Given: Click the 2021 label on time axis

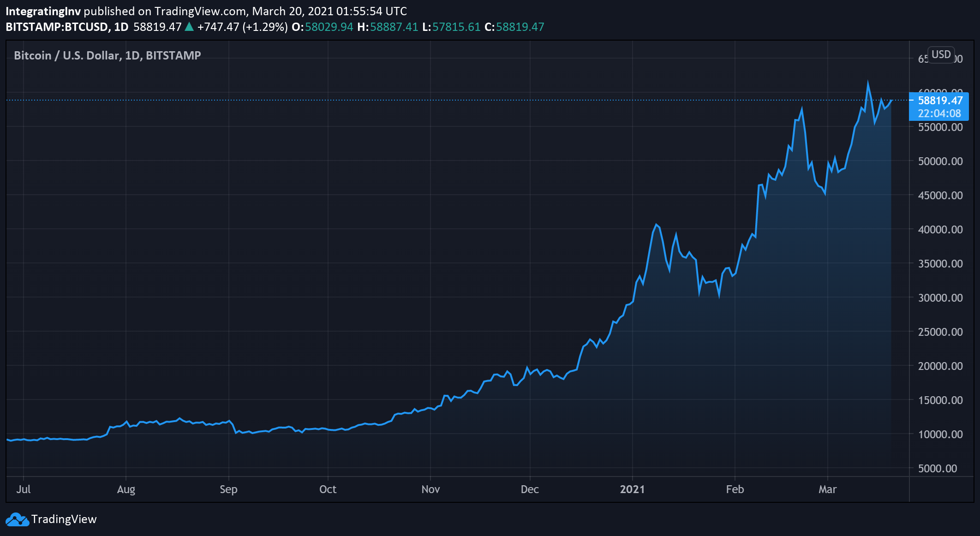Looking at the screenshot, I should click(632, 489).
